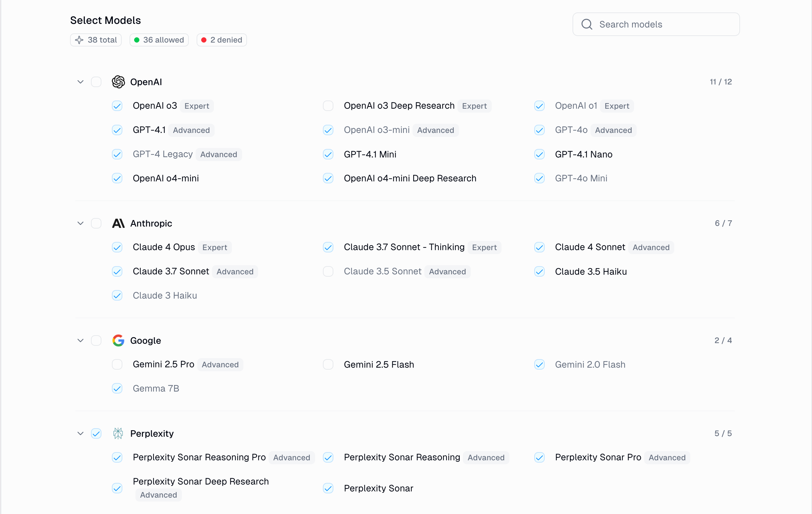Select all Google models checkbox
This screenshot has height=514, width=812.
pos(96,340)
